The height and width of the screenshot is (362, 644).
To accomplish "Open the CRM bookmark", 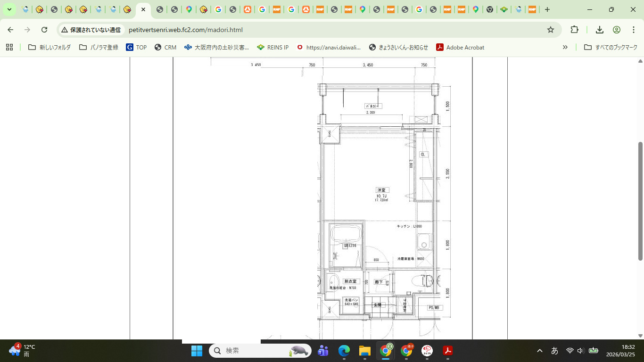I will point(165,47).
